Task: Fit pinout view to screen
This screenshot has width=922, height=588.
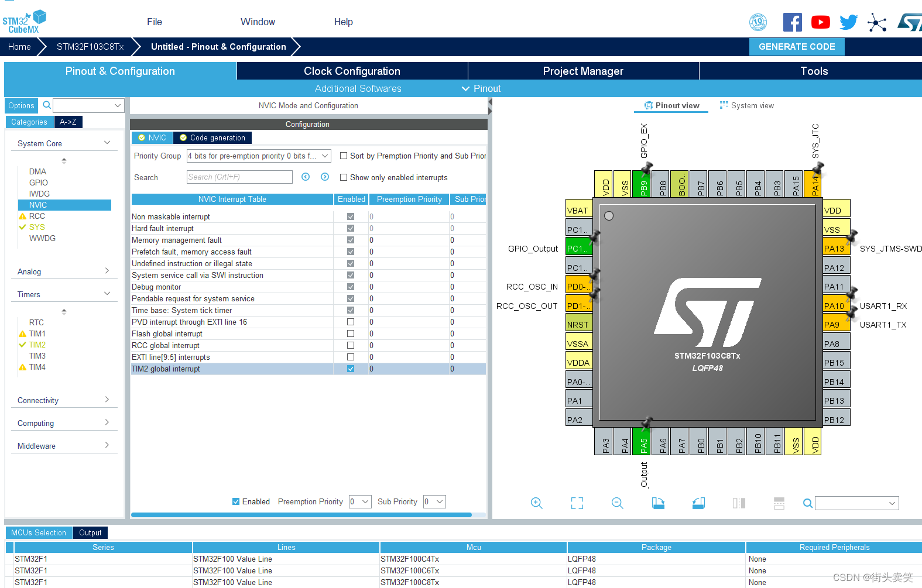Action: 577,503
